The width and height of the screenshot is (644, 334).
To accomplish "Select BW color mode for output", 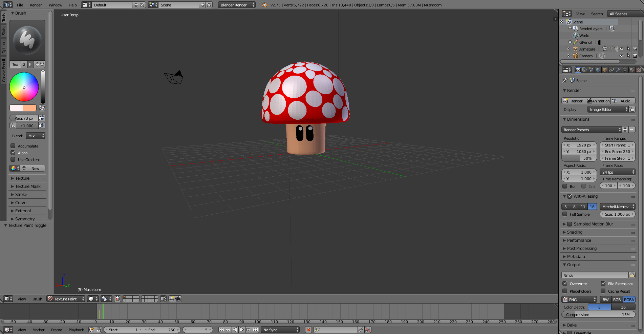I will (605, 299).
